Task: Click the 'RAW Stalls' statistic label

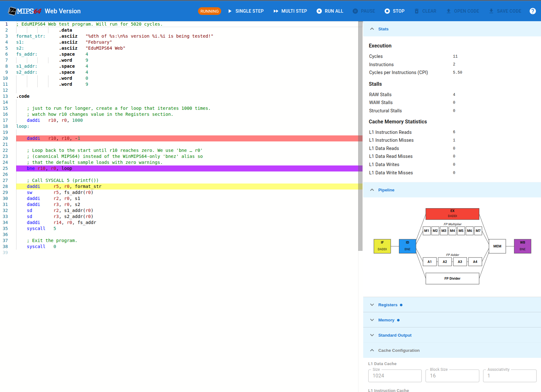Action: [x=380, y=95]
